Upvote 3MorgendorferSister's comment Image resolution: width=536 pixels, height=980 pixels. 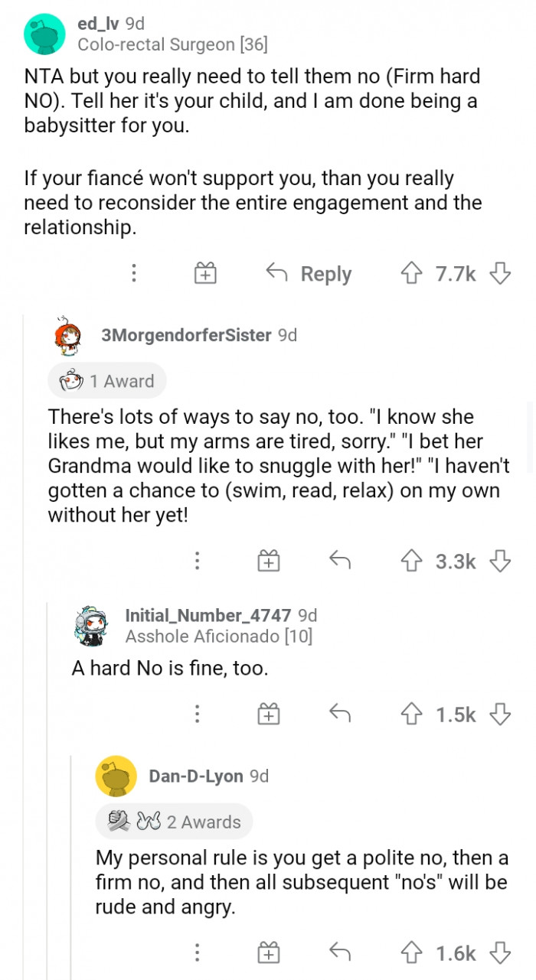pos(412,561)
